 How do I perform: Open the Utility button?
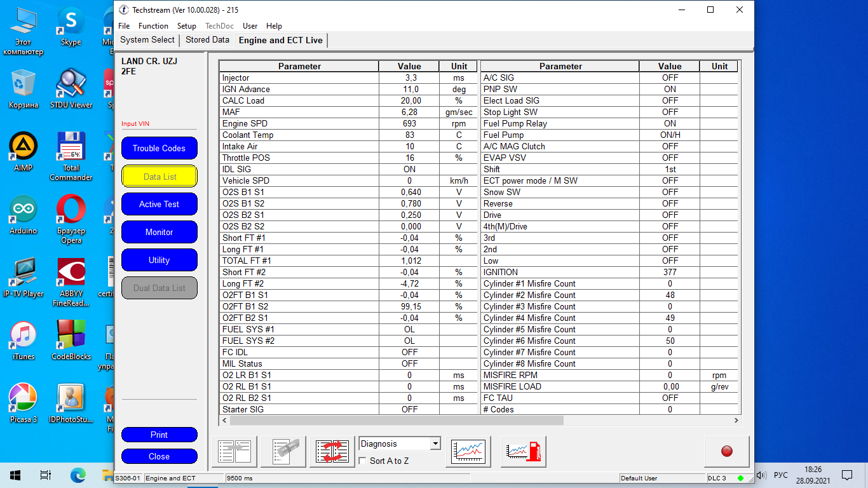tap(159, 260)
